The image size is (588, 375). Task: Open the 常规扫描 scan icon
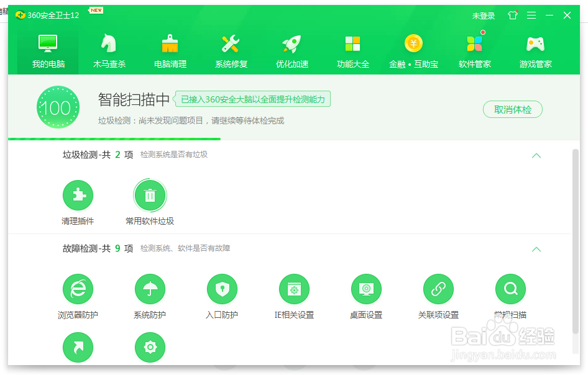tap(510, 289)
